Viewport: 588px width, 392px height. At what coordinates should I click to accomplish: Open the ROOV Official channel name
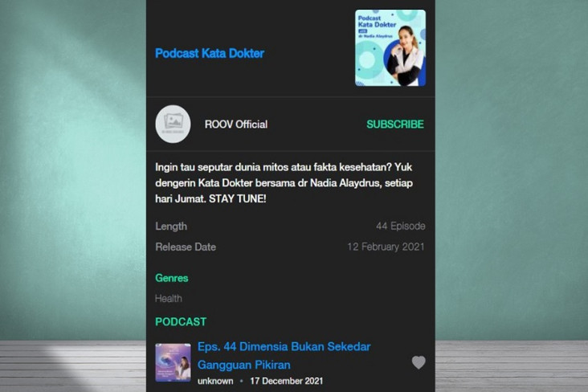tap(236, 125)
